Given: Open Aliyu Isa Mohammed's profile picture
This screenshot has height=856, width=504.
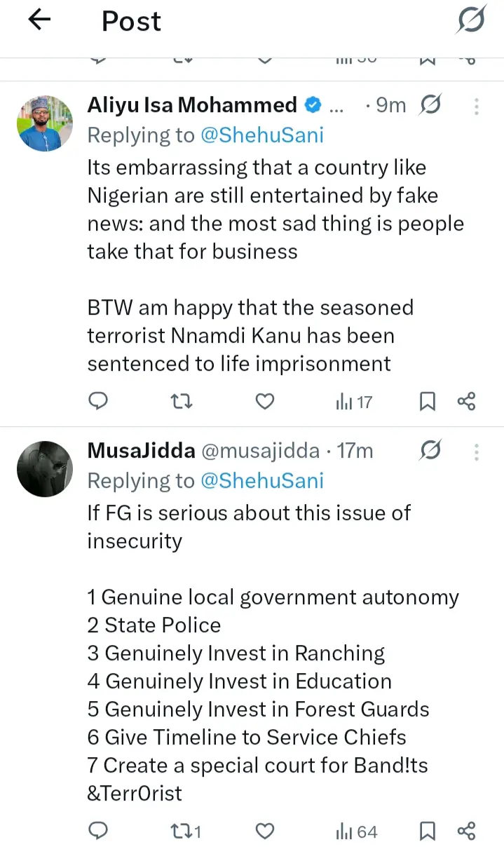Looking at the screenshot, I should [45, 123].
